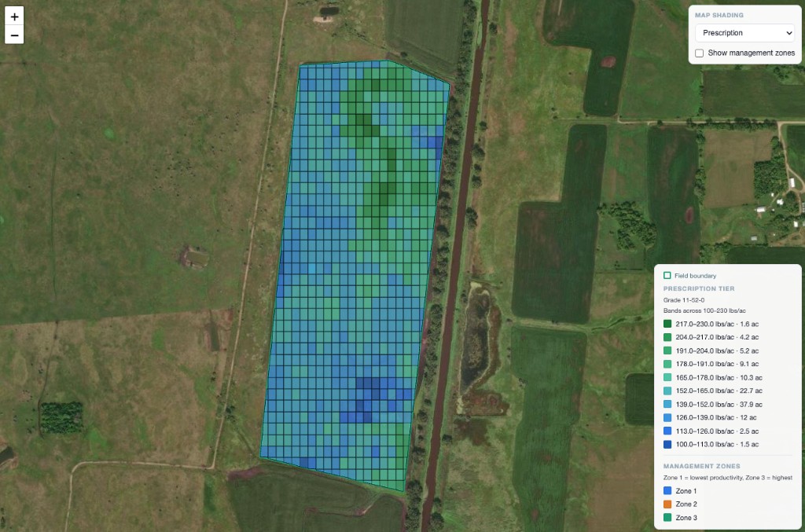Zoom out the map with the minus button
Image resolution: width=805 pixels, height=532 pixels.
pyautogui.click(x=14, y=35)
